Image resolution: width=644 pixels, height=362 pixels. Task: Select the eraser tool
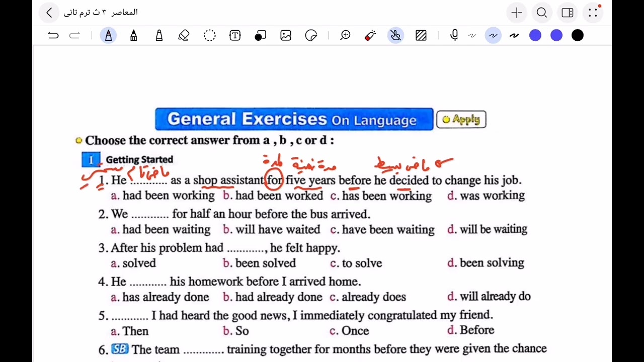click(184, 35)
